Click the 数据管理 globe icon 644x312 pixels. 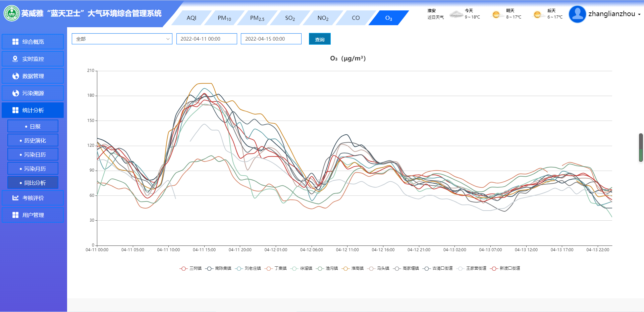pos(15,76)
